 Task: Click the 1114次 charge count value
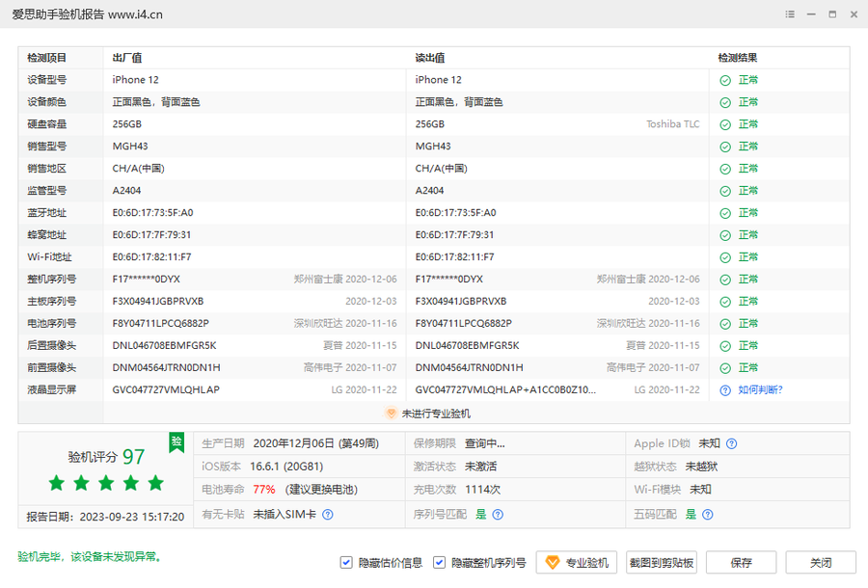pos(483,490)
